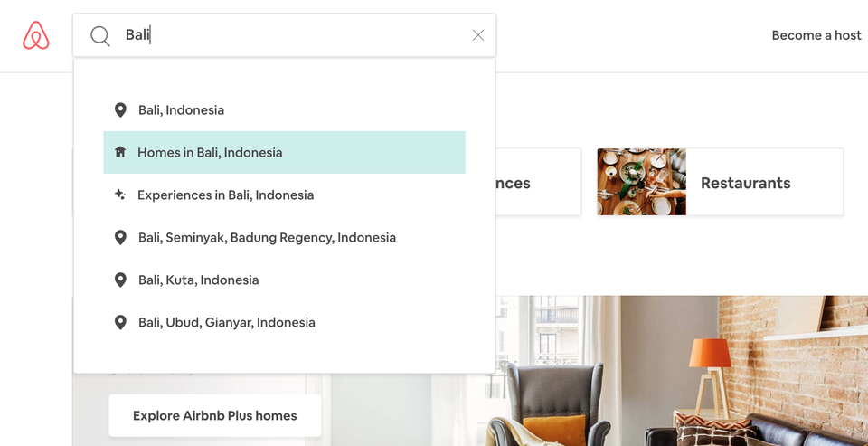Screen dimensions: 868x446
Task: Clear the search field with the X
Action: coord(478,35)
